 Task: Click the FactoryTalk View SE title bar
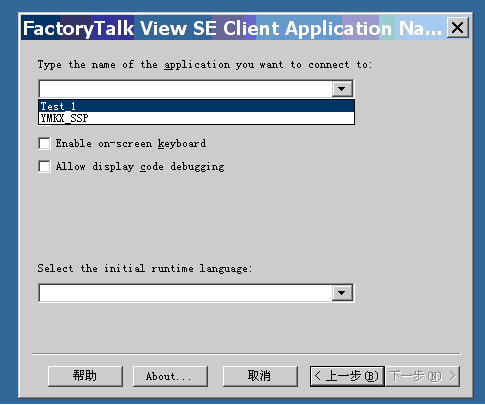click(233, 28)
